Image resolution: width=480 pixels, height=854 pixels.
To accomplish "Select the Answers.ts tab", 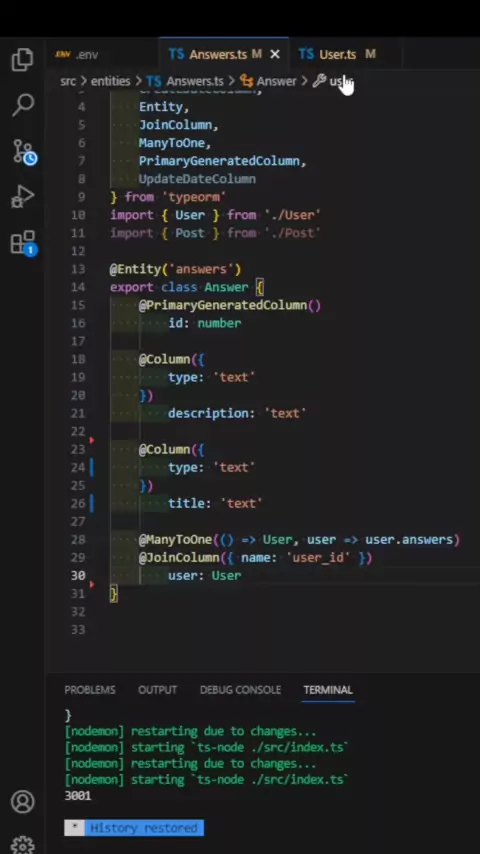I will point(215,54).
